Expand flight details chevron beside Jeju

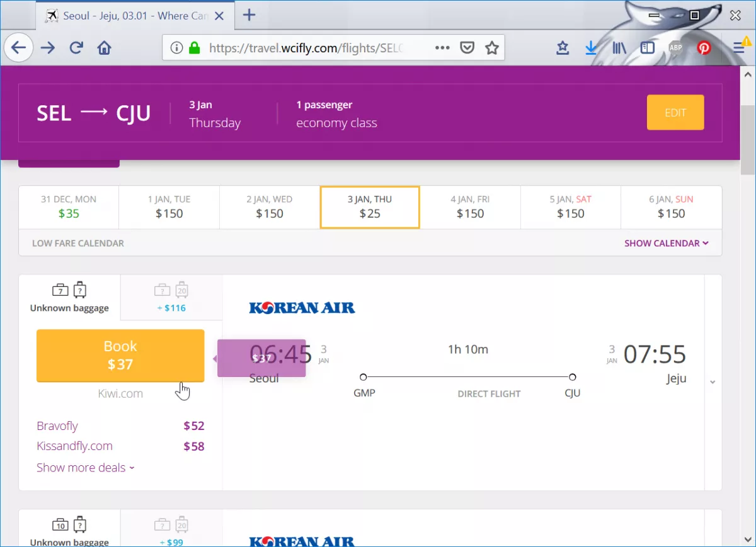point(713,382)
